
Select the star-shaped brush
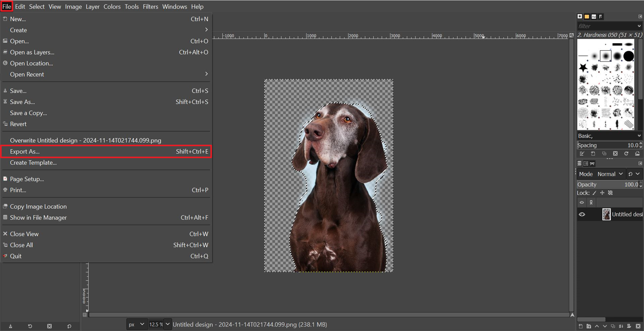click(583, 67)
